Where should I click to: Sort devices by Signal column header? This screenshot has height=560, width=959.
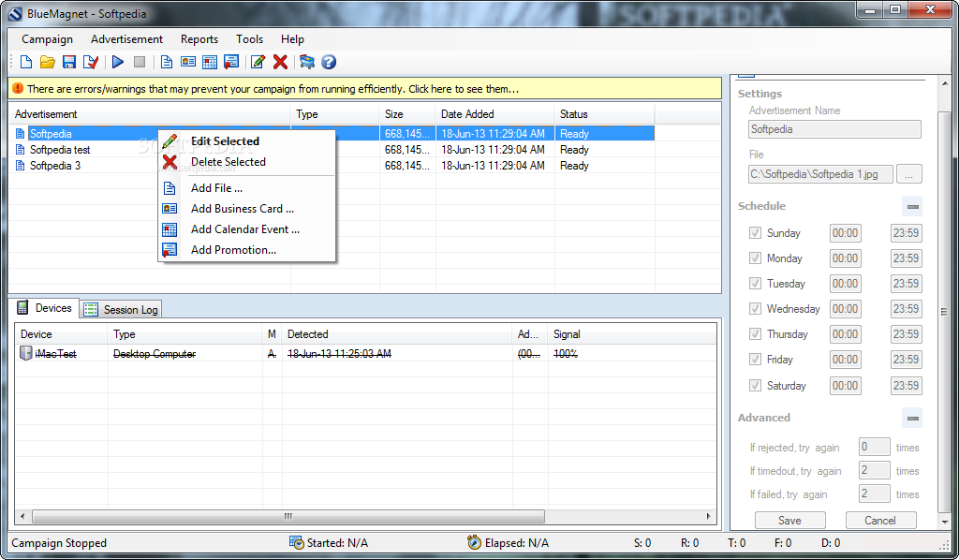632,334
